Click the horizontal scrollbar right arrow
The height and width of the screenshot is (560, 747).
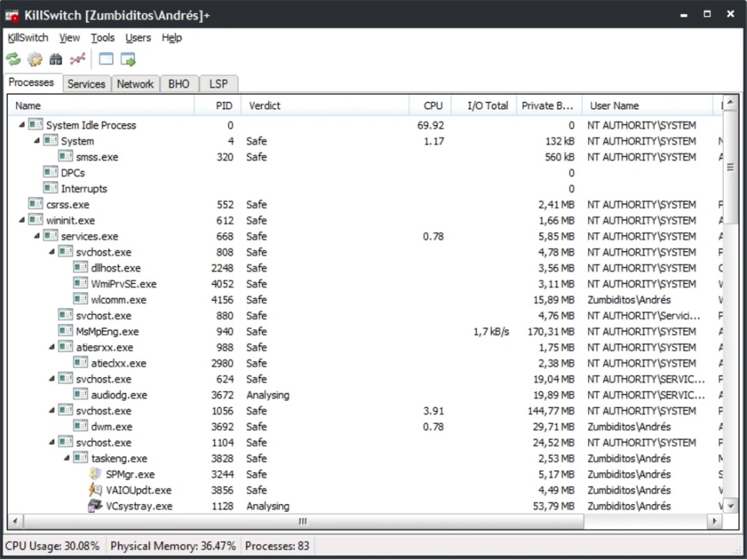click(x=714, y=522)
